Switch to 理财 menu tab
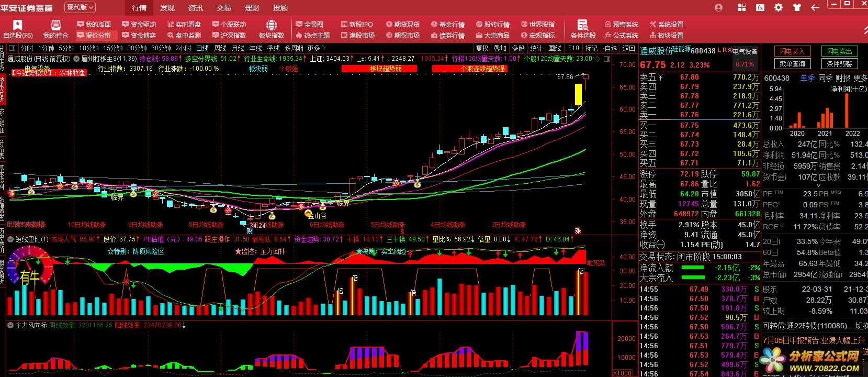Image resolution: width=868 pixels, height=377 pixels. (x=252, y=7)
